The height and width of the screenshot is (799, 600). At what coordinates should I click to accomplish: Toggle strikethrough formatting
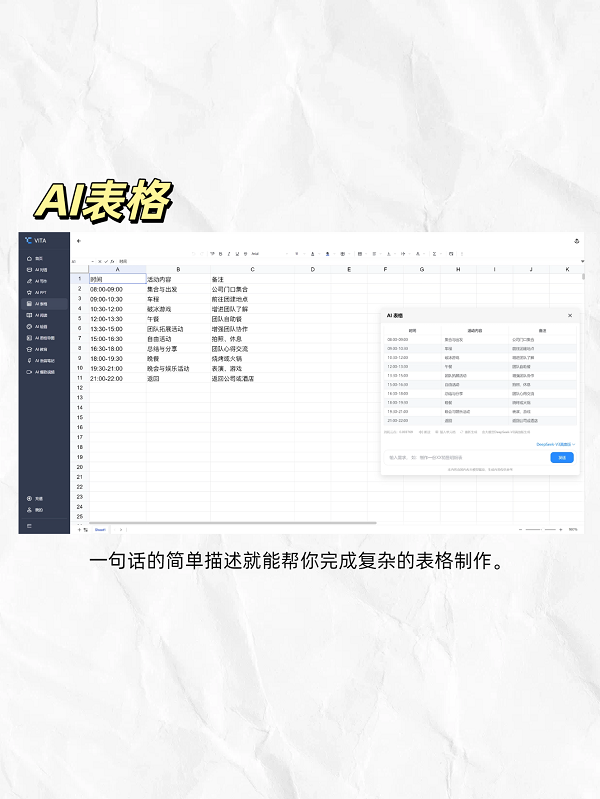(x=246, y=253)
